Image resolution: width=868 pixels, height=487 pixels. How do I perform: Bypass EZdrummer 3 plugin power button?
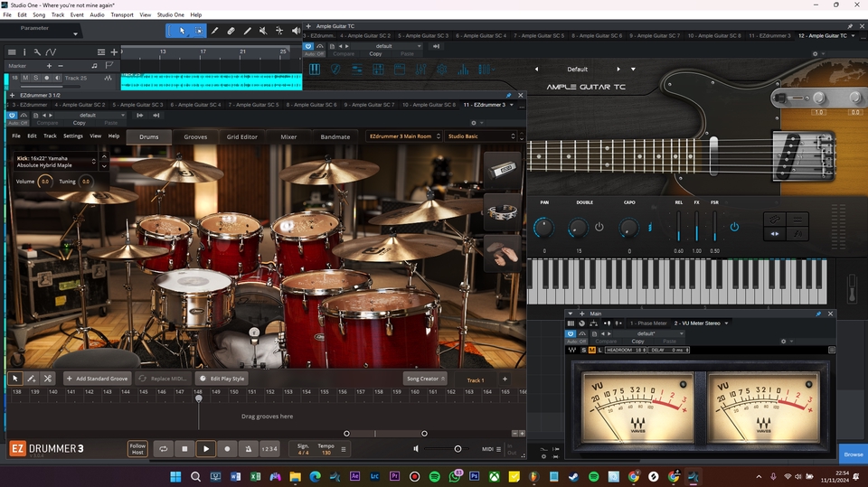tap(12, 115)
